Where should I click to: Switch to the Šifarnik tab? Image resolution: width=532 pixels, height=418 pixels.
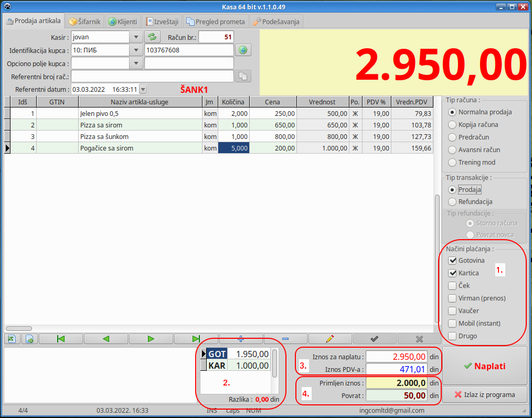point(85,22)
